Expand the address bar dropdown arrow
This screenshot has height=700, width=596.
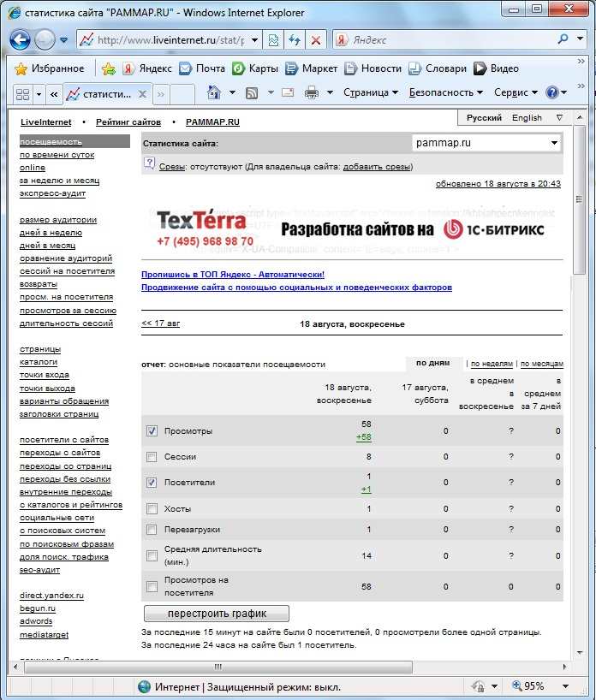(x=254, y=40)
